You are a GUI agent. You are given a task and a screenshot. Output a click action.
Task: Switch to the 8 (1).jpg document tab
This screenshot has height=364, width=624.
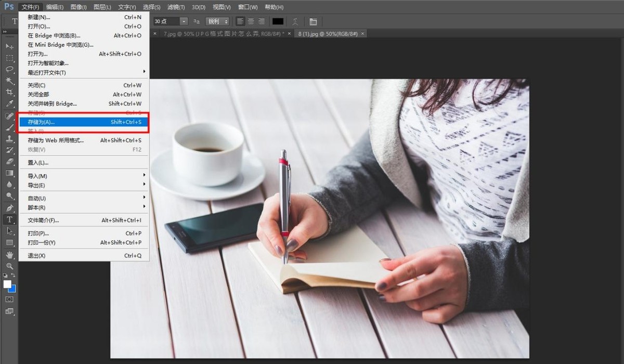(328, 33)
